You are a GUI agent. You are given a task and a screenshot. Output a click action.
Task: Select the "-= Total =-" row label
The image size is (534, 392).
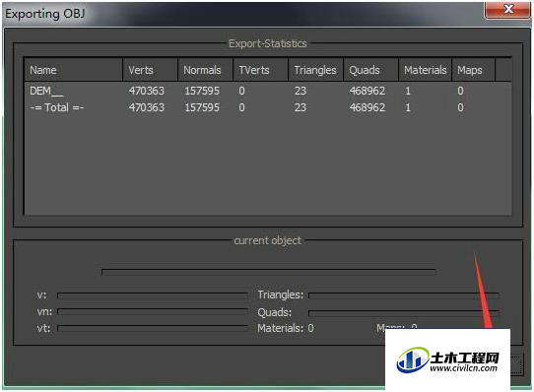click(57, 107)
